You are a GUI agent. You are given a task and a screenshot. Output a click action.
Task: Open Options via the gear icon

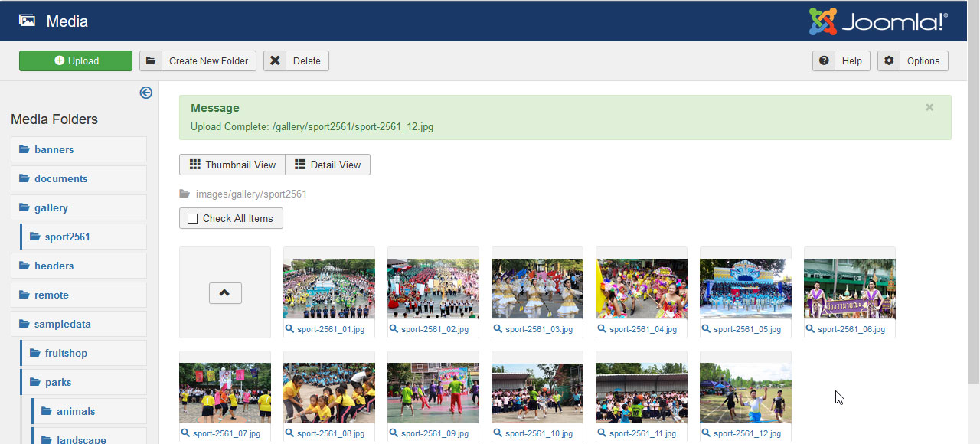889,61
